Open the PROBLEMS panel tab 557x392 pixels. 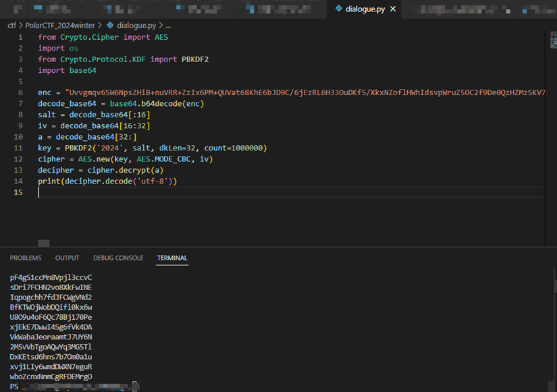pos(26,258)
